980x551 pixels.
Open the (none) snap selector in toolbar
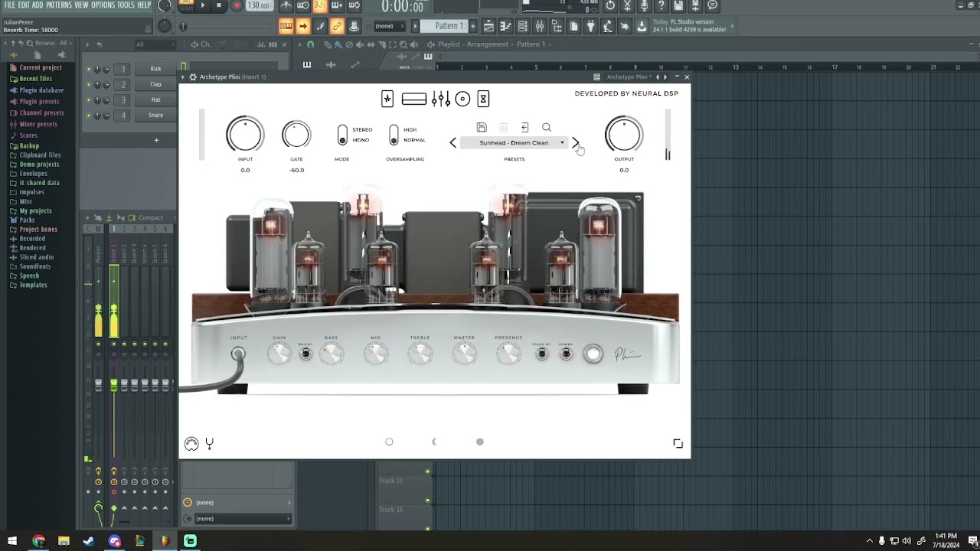point(389,26)
